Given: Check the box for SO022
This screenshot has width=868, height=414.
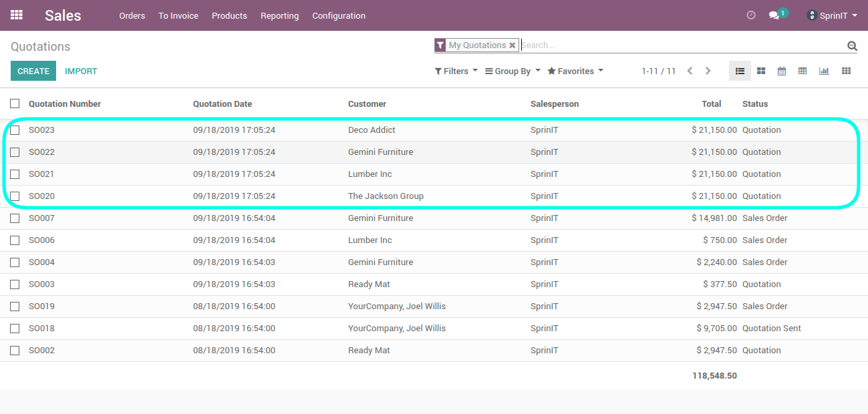Looking at the screenshot, I should coord(15,152).
